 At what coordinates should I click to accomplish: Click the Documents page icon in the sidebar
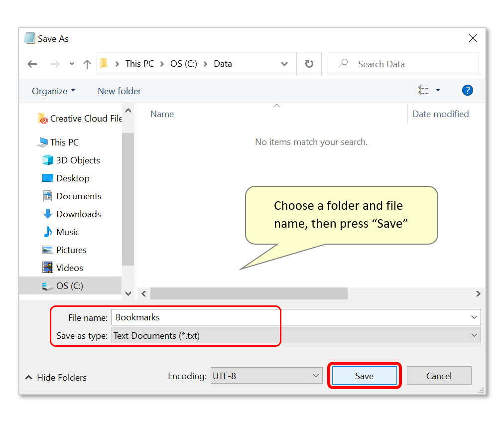[48, 196]
